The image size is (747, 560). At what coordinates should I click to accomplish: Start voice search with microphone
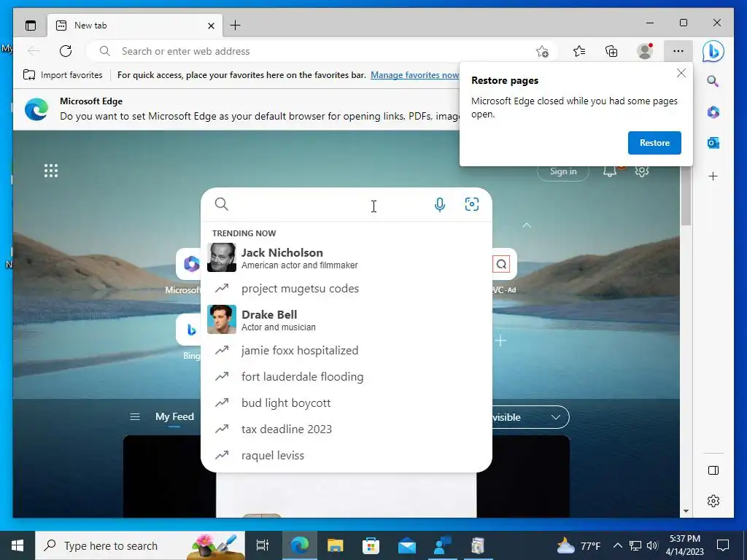(440, 204)
